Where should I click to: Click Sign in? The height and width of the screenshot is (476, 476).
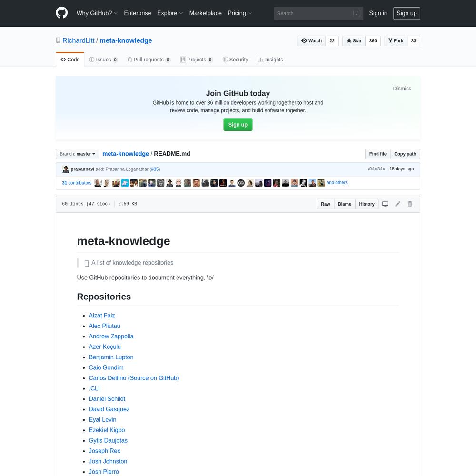pos(378,13)
